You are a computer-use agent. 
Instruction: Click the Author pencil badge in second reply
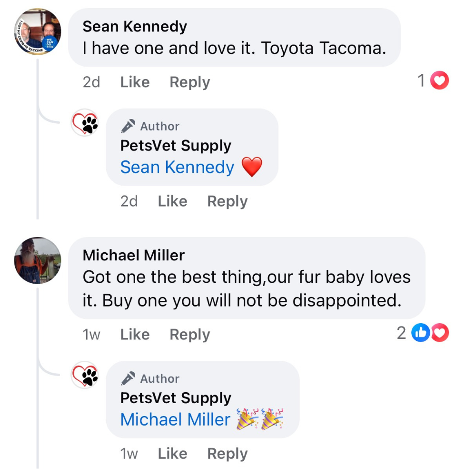[128, 378]
